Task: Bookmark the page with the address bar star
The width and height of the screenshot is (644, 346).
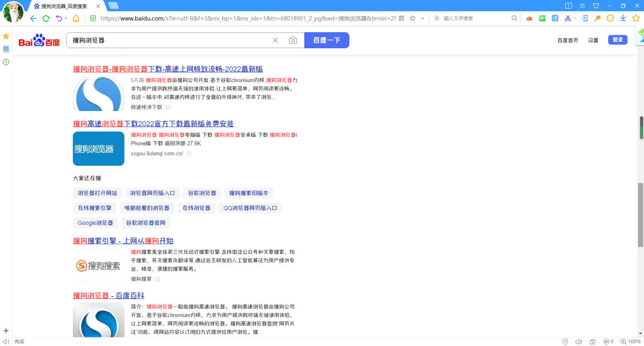Action: [x=413, y=18]
